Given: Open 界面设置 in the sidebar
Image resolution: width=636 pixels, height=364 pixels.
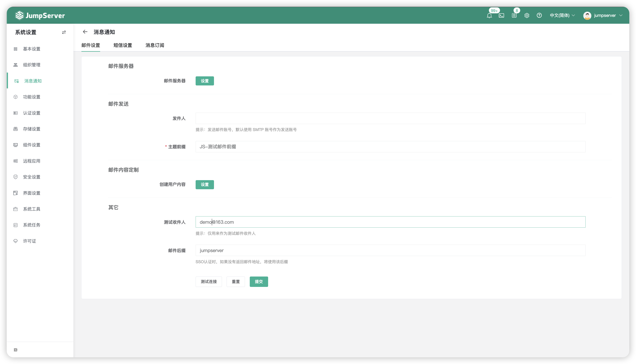Looking at the screenshot, I should click(40, 193).
